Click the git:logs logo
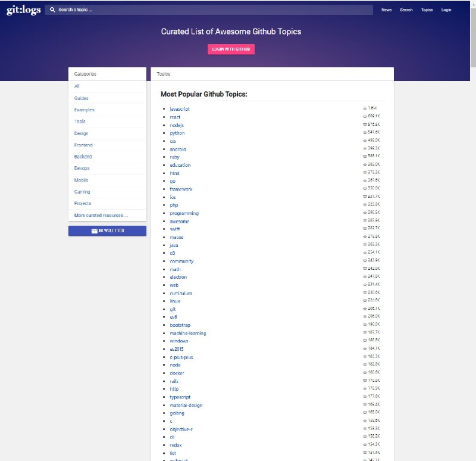This screenshot has height=461, width=476. coord(23,10)
